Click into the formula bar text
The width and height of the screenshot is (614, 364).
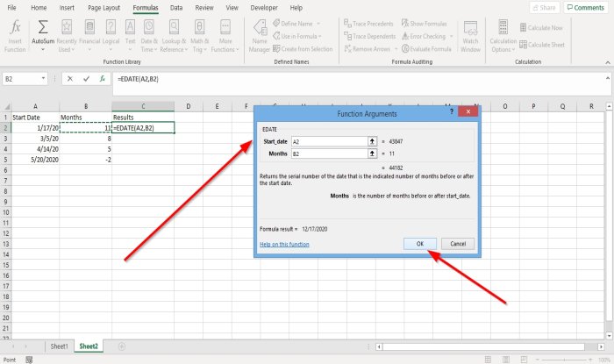point(138,79)
